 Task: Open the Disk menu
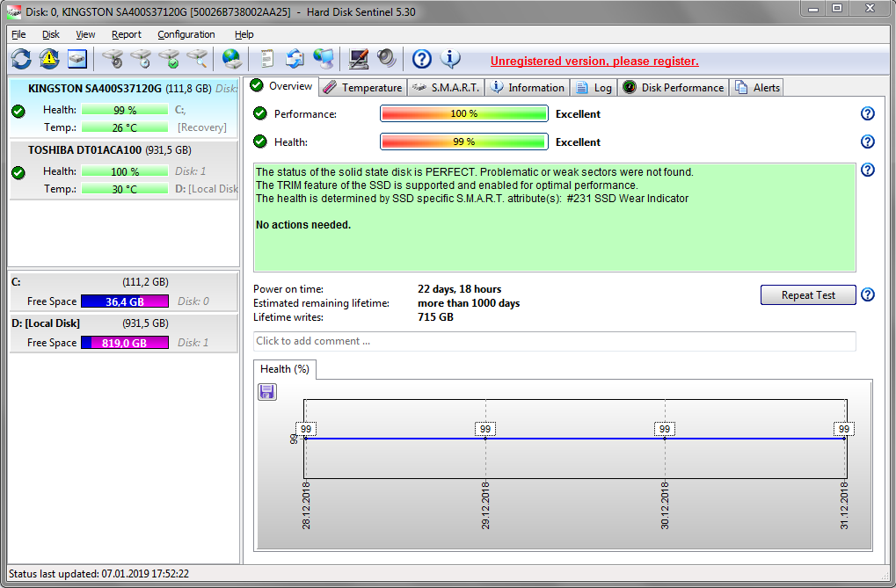point(51,34)
